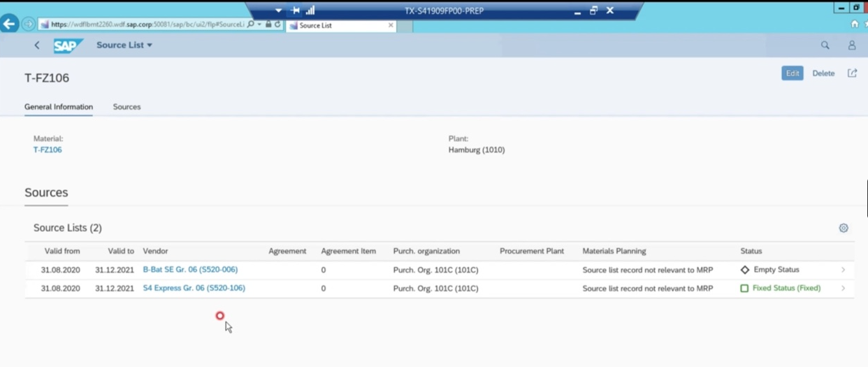Open details chevron for Fixed Status row
The width and height of the screenshot is (868, 367).
pyautogui.click(x=843, y=288)
